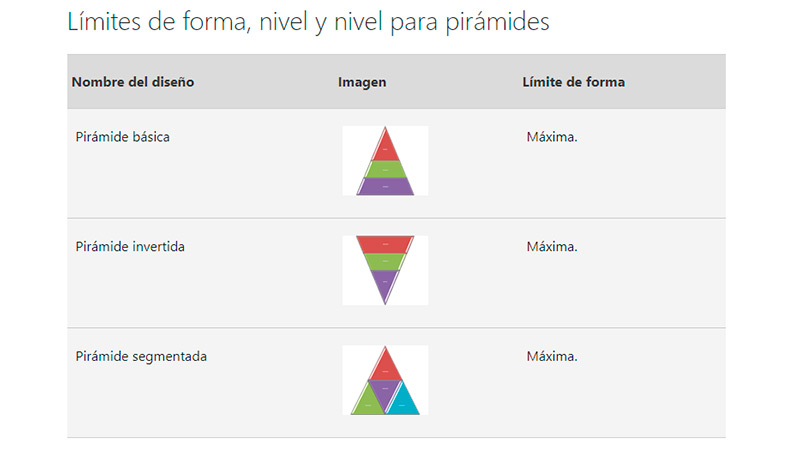Pick the green triangle in segmented pyramid
Viewport: 800px width, 450px height.
tap(367, 403)
